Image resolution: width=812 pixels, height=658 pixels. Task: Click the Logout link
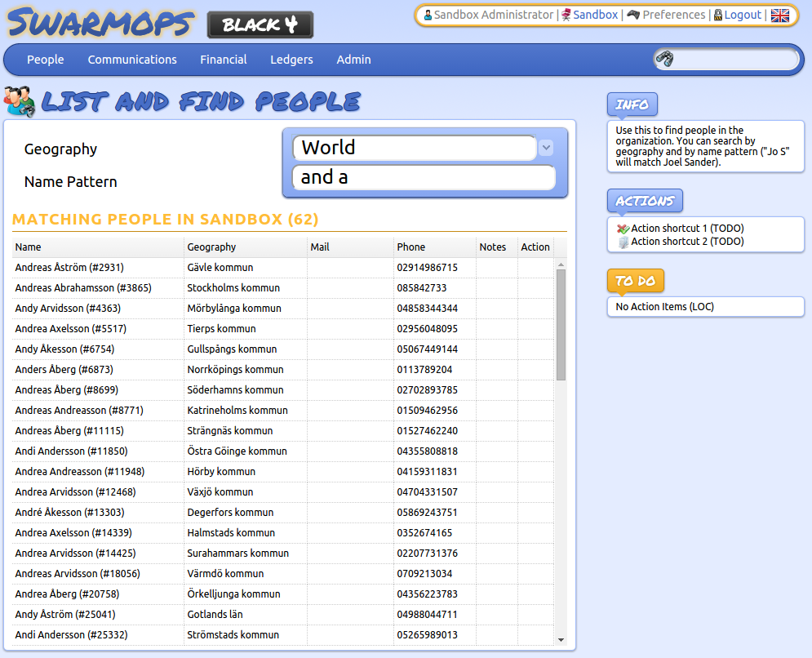[x=743, y=15]
